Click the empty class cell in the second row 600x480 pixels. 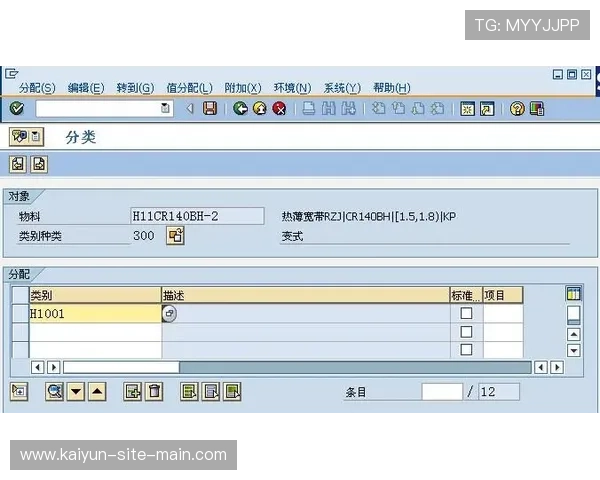tap(95, 332)
